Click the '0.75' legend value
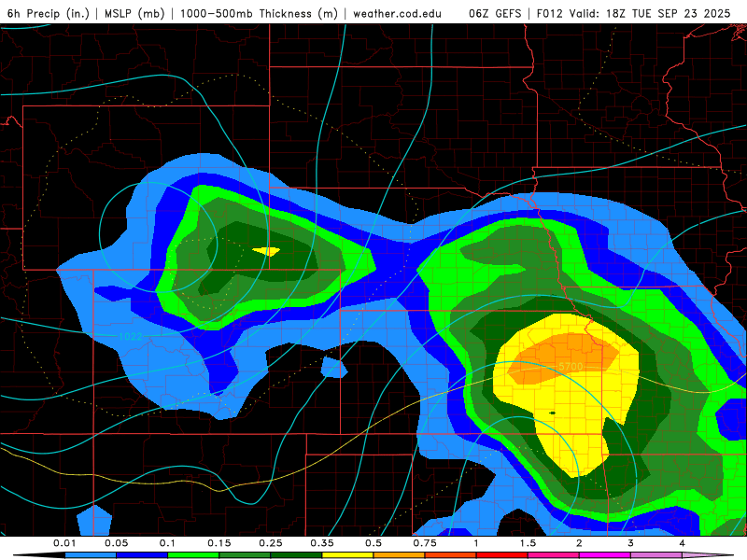 tap(425, 543)
